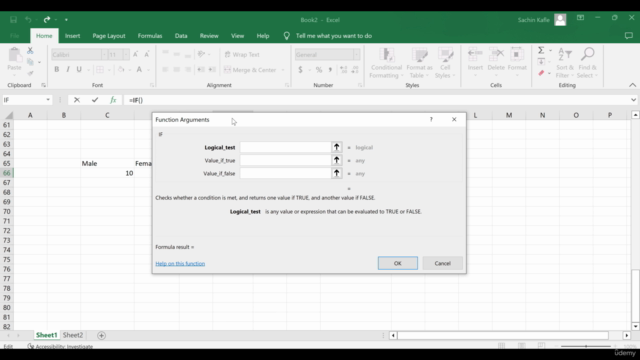Viewport: 640px width, 360px height.
Task: Switch to the Insert ribbon tab
Action: tap(72, 36)
